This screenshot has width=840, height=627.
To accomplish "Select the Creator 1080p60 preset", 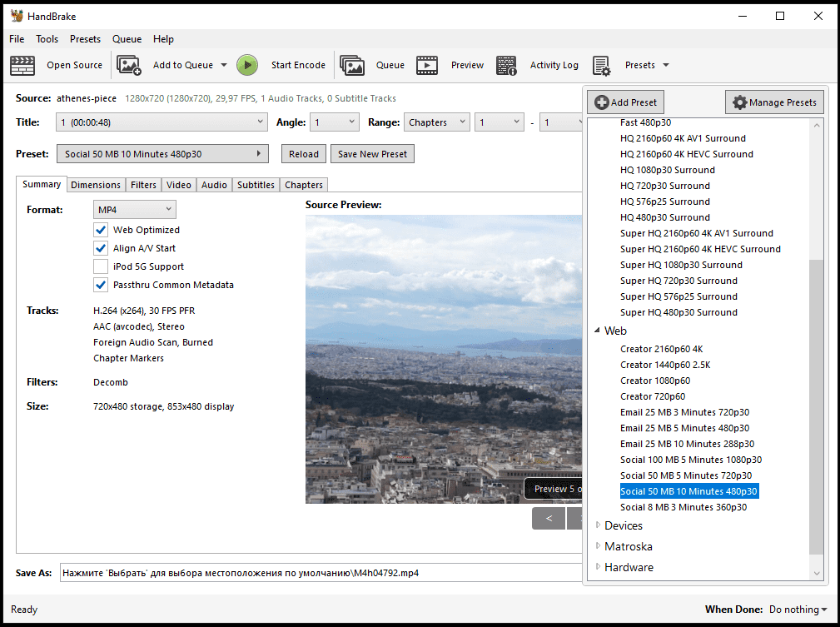I will pyautogui.click(x=654, y=381).
